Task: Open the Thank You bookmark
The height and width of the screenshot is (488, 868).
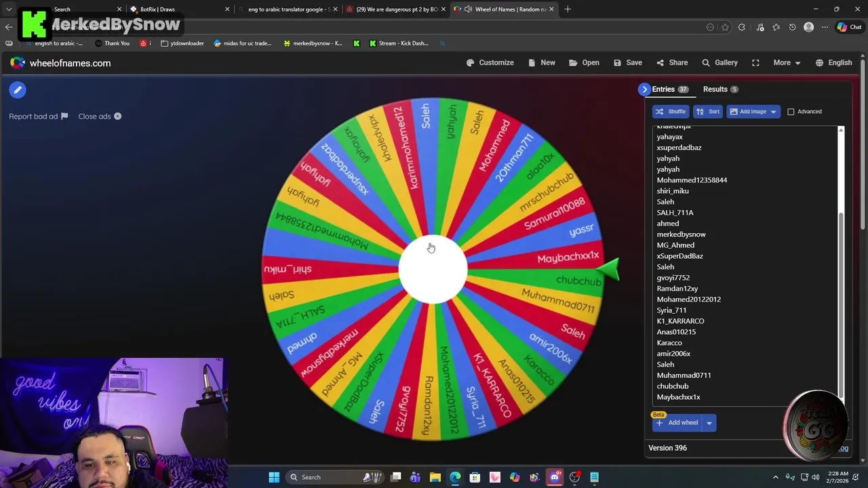Action: point(112,43)
